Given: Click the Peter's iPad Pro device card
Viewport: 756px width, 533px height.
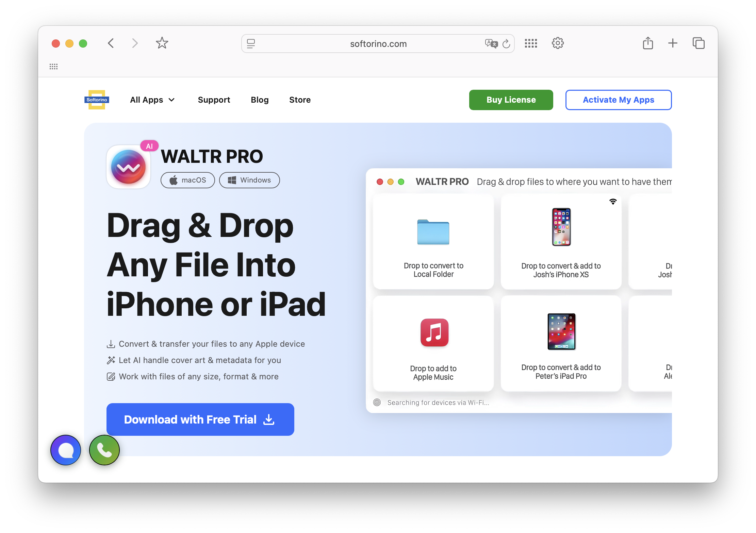Looking at the screenshot, I should (x=561, y=344).
